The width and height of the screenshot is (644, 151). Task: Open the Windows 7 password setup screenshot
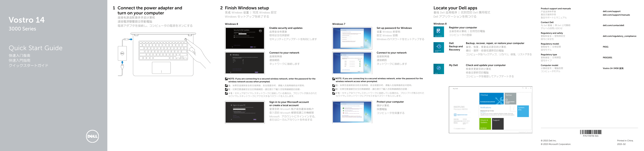coord(352,38)
